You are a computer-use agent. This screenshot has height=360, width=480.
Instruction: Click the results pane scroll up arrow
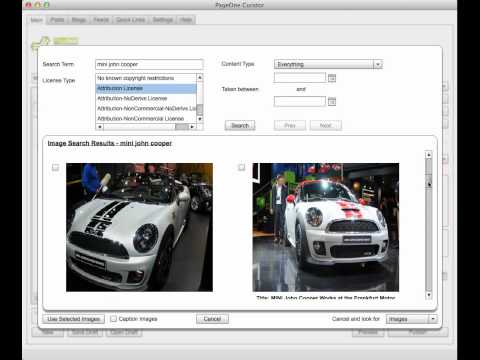[x=429, y=155]
